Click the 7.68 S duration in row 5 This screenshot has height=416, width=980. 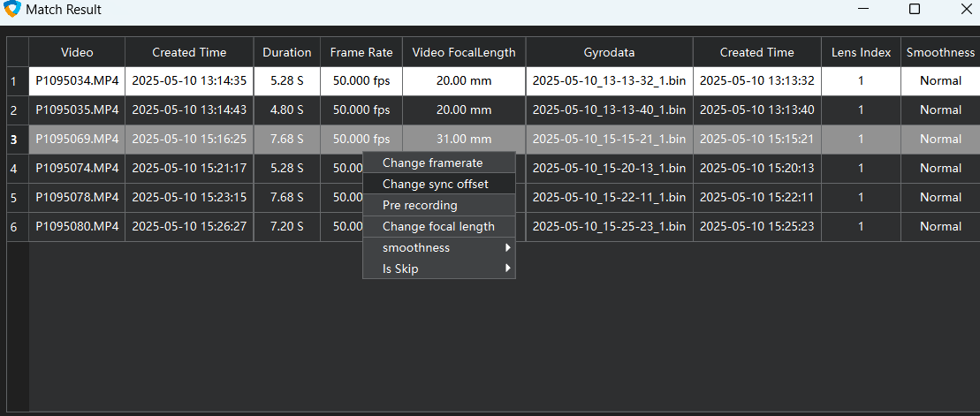tap(286, 197)
